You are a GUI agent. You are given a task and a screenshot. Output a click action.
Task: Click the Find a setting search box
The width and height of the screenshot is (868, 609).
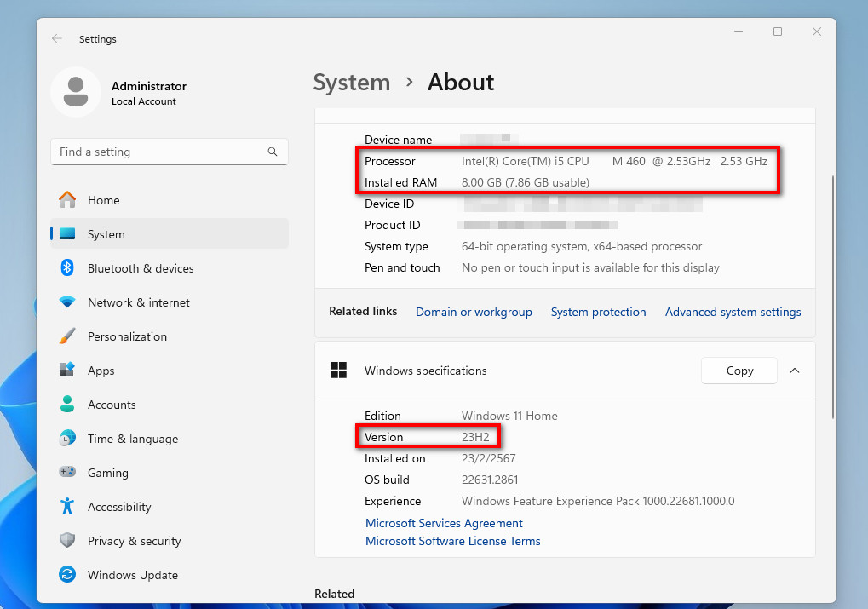[170, 152]
